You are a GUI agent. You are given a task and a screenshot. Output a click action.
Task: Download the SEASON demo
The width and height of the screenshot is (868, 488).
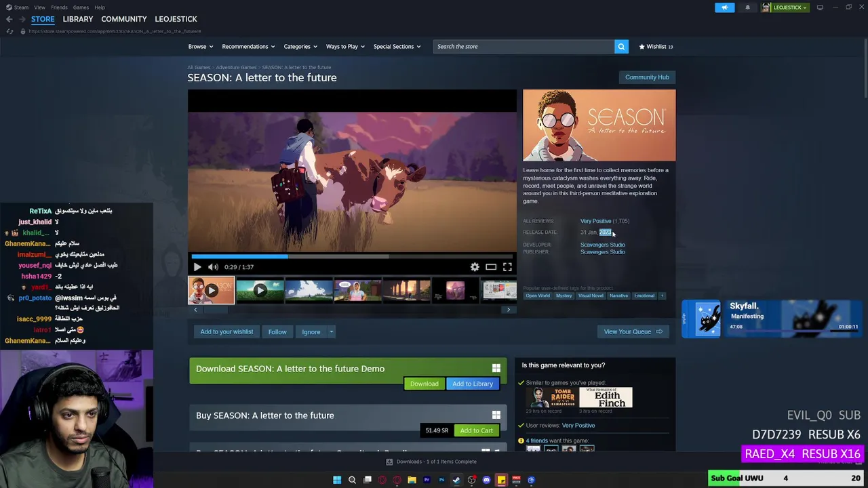(425, 384)
